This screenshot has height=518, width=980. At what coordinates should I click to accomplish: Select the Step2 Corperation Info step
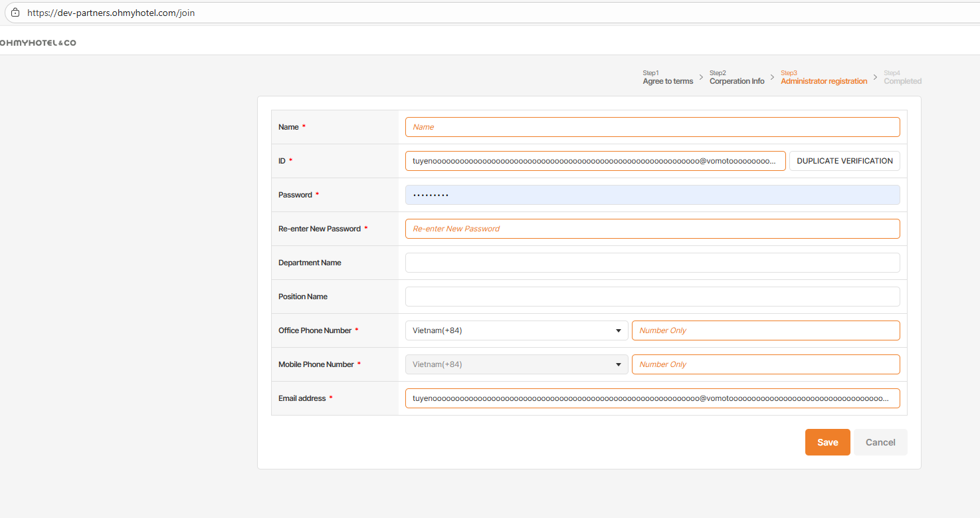736,78
